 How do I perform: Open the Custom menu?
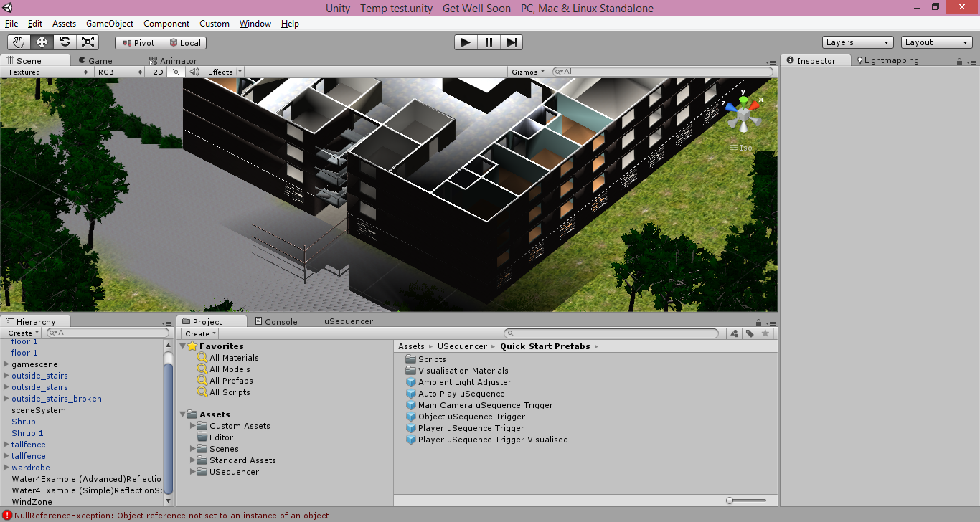click(x=215, y=24)
